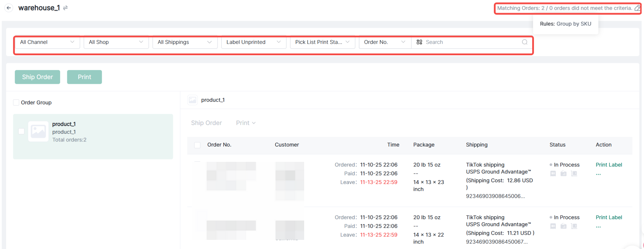Open the All Shippings dropdown
Screen dimensions: 644x249
185,42
